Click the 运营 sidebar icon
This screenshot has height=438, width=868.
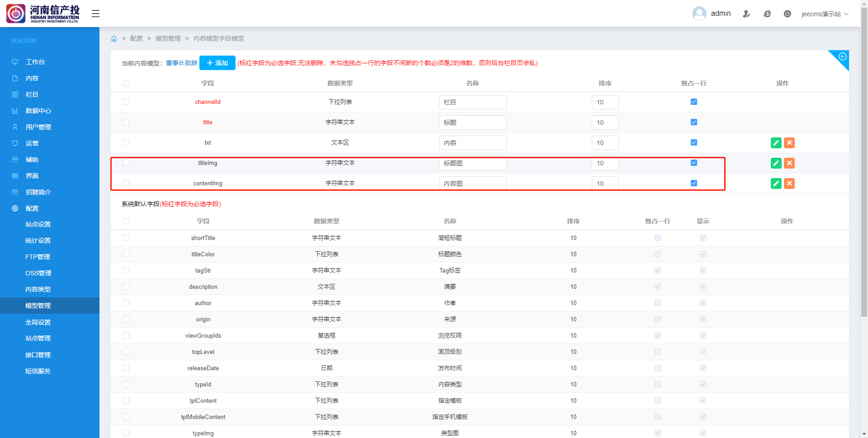[x=15, y=143]
